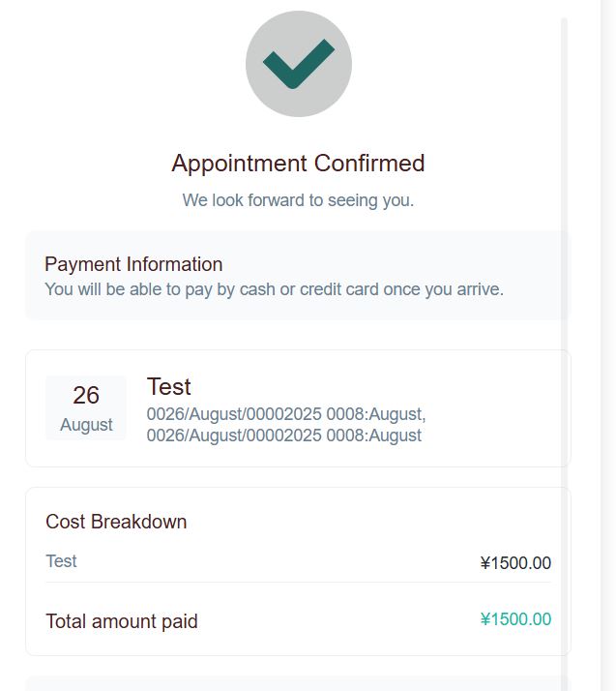The height and width of the screenshot is (691, 616).
Task: Click the Total amount paid label
Action: [x=122, y=621]
